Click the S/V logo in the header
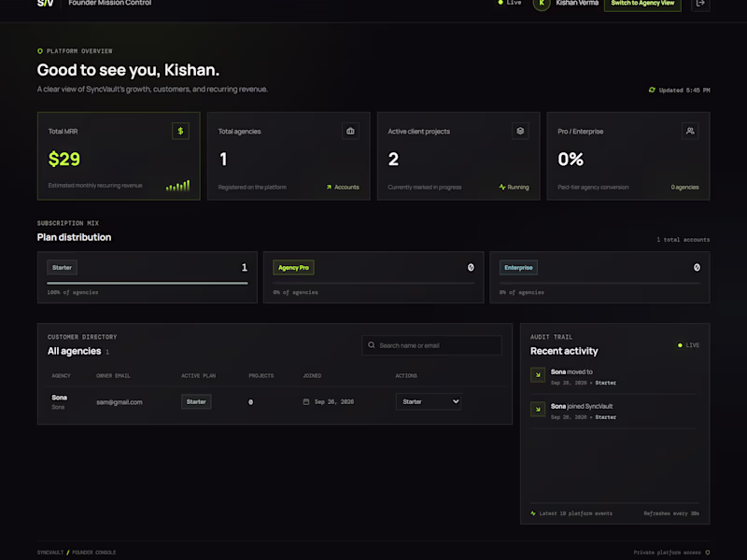Screen dimensions: 747x560 [x=45, y=4]
